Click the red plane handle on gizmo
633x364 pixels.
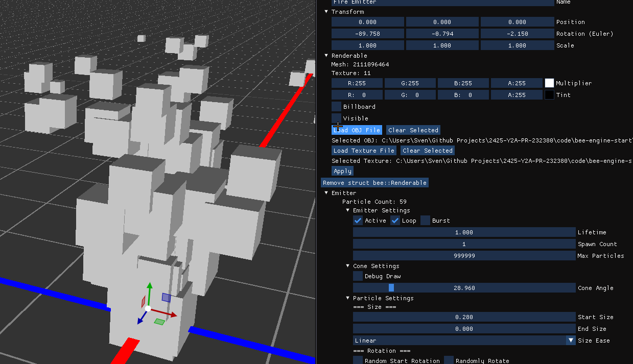coord(143,302)
